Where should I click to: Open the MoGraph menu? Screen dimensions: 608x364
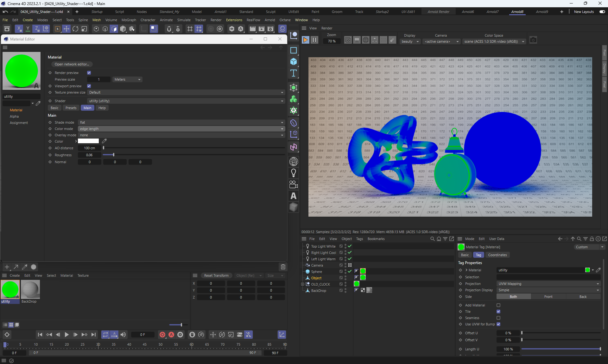click(x=129, y=20)
